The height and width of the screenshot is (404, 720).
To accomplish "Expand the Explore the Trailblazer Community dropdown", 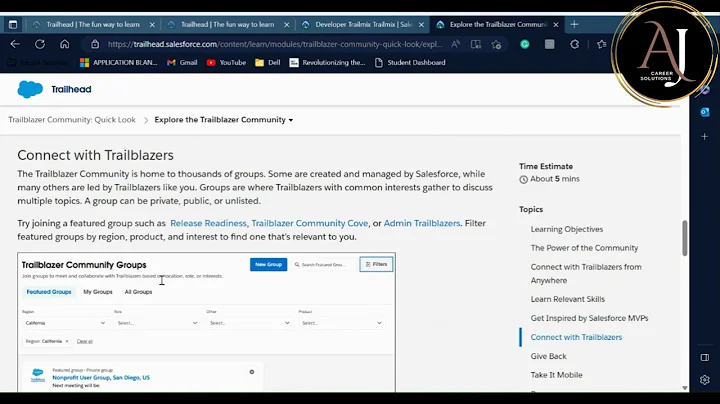I will (x=224, y=120).
